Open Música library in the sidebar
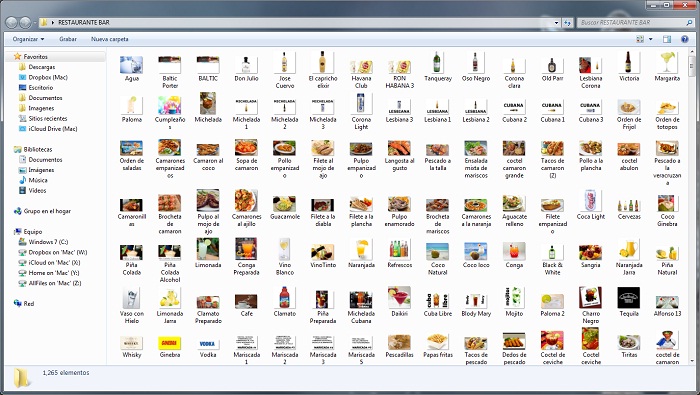 (x=38, y=180)
